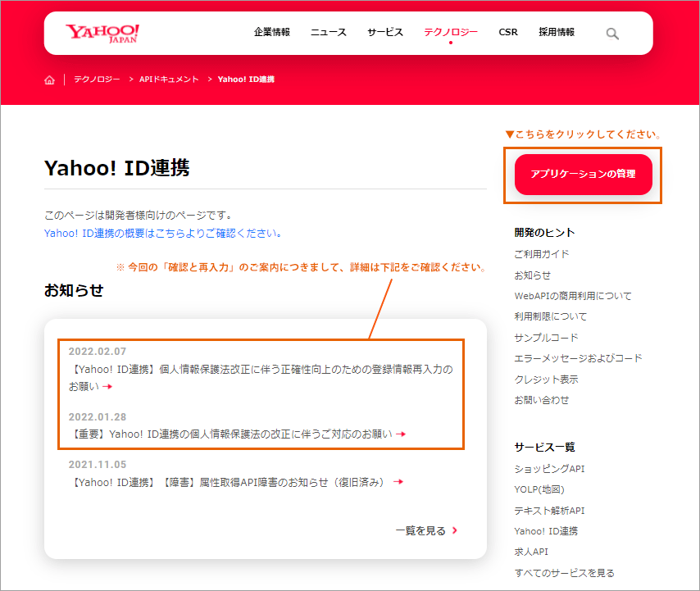This screenshot has height=591, width=700.
Task: Open WebAPIの商用利用について link
Action: click(x=573, y=296)
